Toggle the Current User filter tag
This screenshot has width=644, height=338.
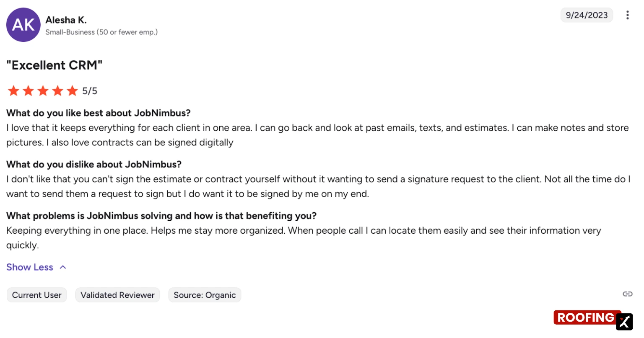click(x=36, y=295)
